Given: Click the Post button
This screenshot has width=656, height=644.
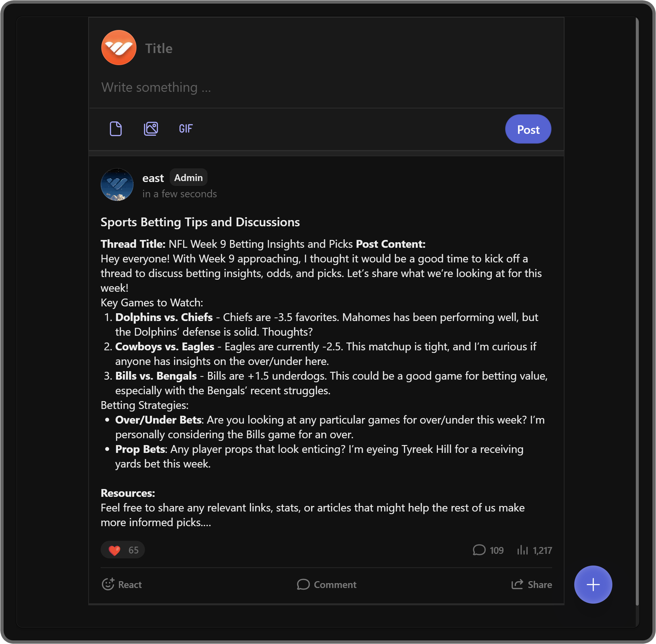Looking at the screenshot, I should click(x=527, y=129).
